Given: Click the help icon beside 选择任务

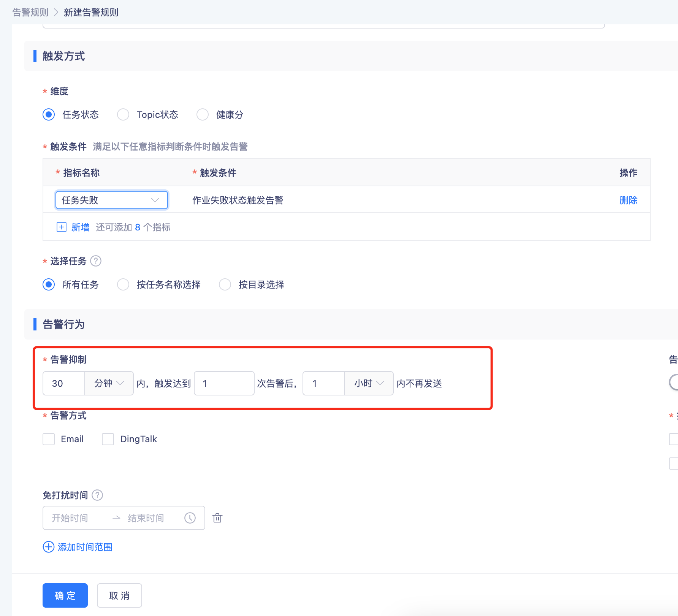Looking at the screenshot, I should (x=96, y=261).
